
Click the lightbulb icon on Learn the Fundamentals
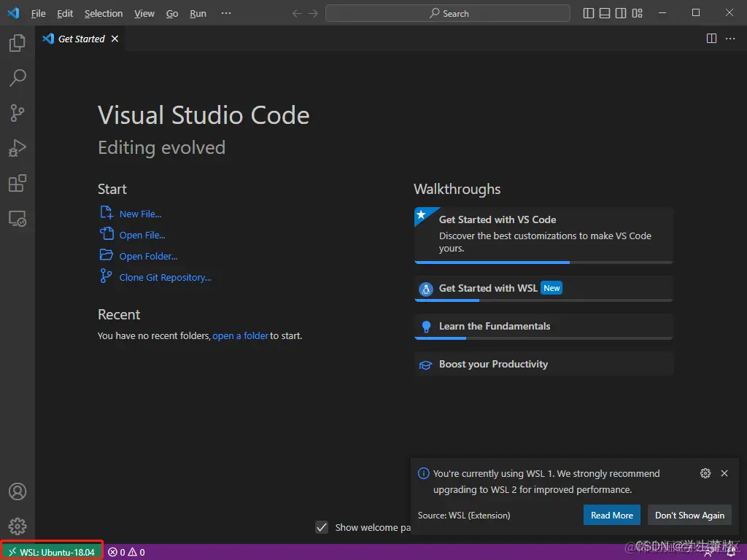426,327
